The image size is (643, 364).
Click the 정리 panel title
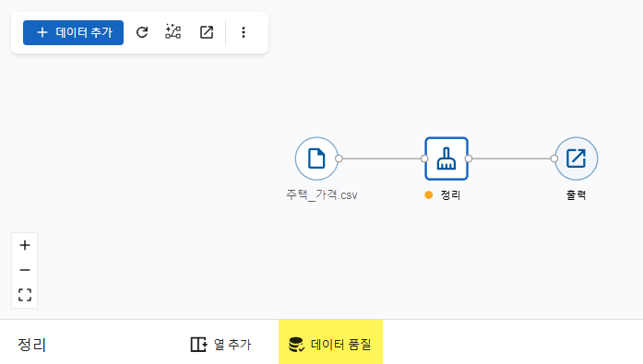31,345
